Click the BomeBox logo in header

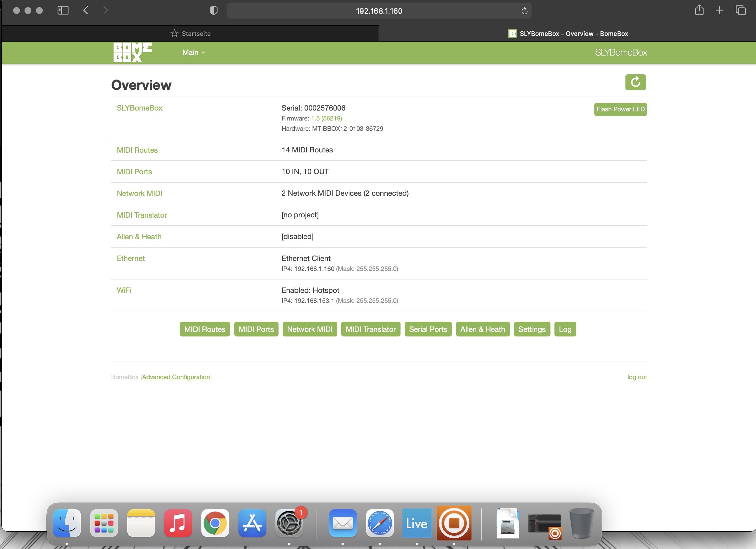132,52
